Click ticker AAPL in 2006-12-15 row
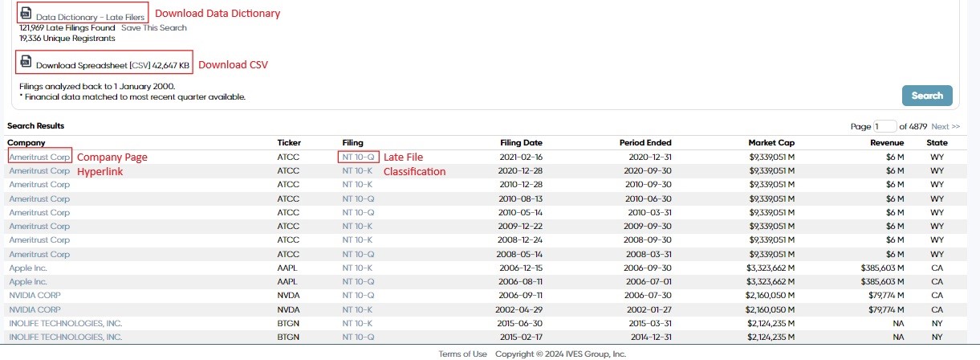980x360 pixels. coord(288,268)
